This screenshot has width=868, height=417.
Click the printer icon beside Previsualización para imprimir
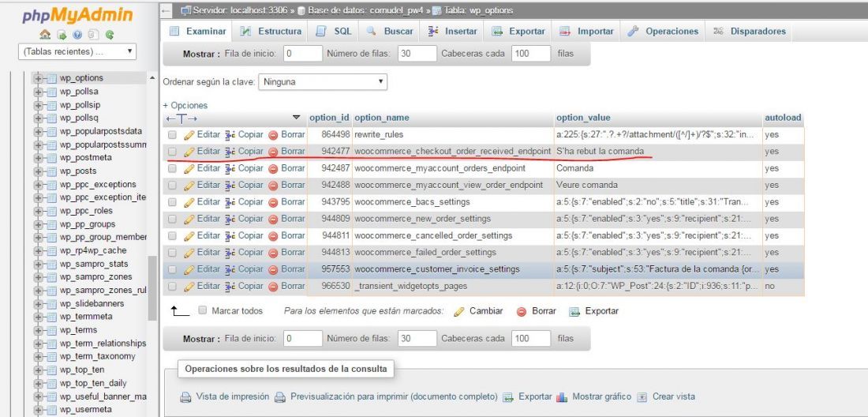click(x=280, y=397)
